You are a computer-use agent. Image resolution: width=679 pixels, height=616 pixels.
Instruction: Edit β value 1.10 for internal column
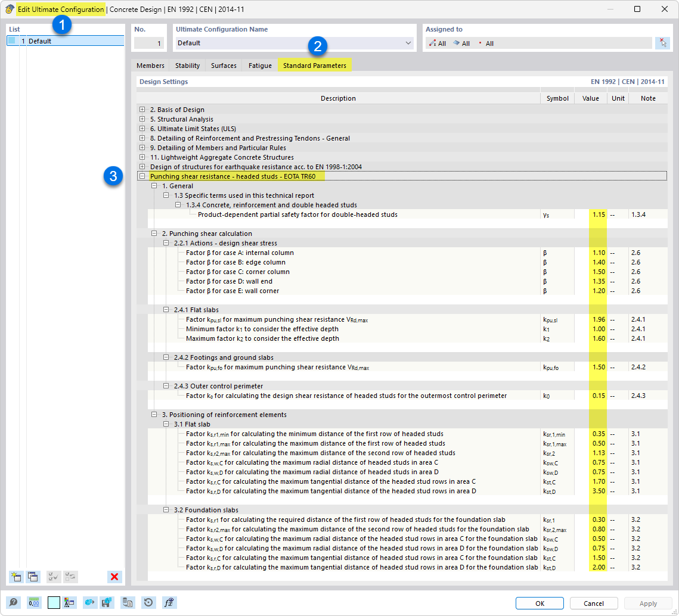[x=598, y=253]
